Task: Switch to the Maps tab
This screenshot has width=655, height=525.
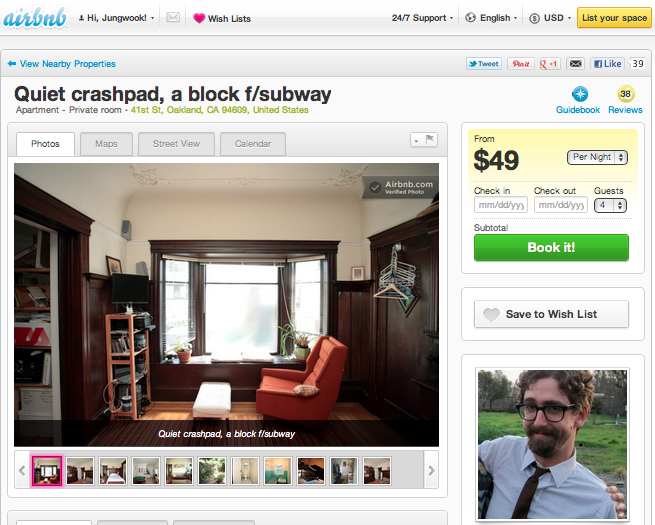Action: [x=106, y=144]
